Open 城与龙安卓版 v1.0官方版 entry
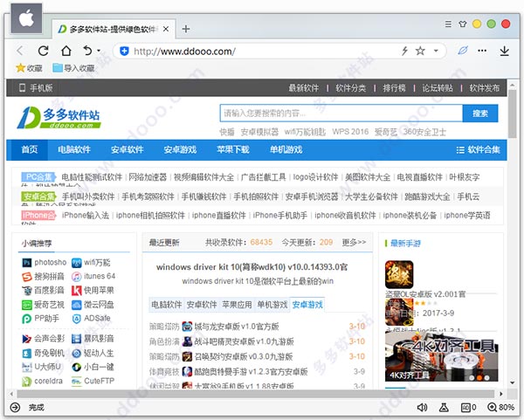This screenshot has height=420, width=524. tap(237, 327)
